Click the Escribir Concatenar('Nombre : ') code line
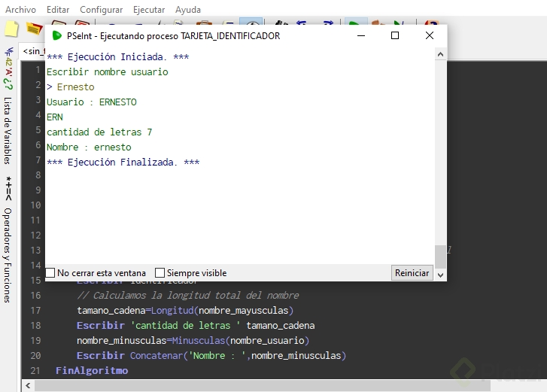The width and height of the screenshot is (547, 392). [211, 355]
